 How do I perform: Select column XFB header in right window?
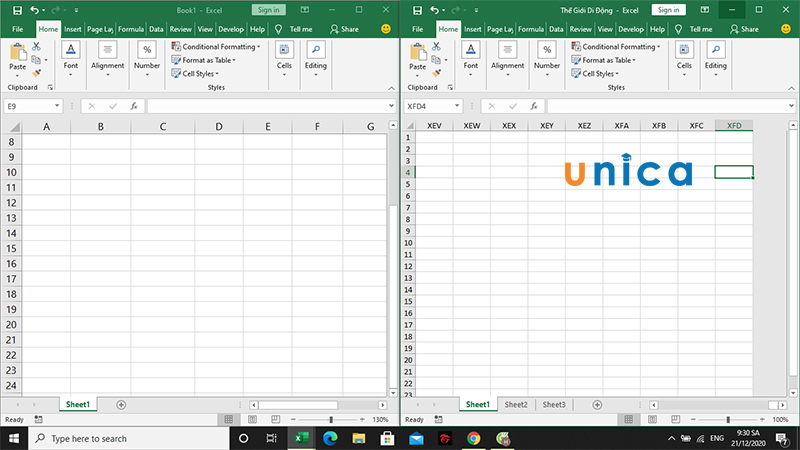click(659, 126)
